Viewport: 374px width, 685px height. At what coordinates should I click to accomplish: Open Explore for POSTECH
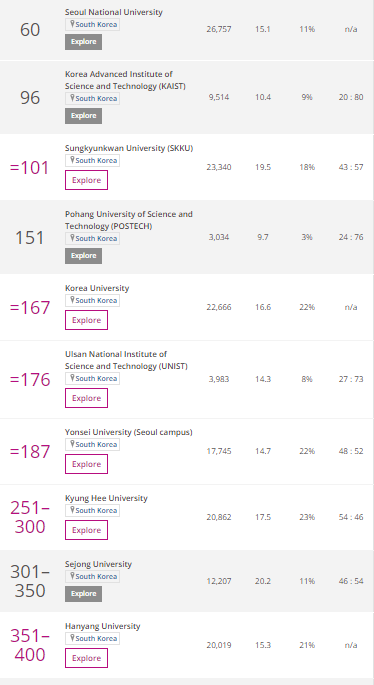(x=83, y=256)
